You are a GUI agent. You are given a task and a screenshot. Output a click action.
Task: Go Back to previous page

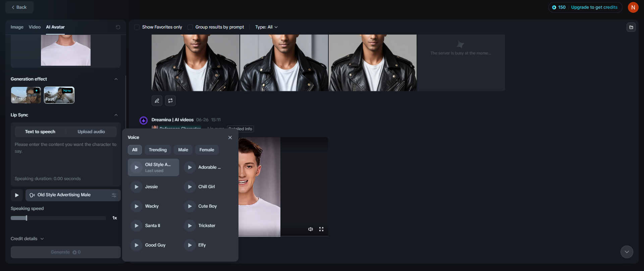pyautogui.click(x=19, y=7)
